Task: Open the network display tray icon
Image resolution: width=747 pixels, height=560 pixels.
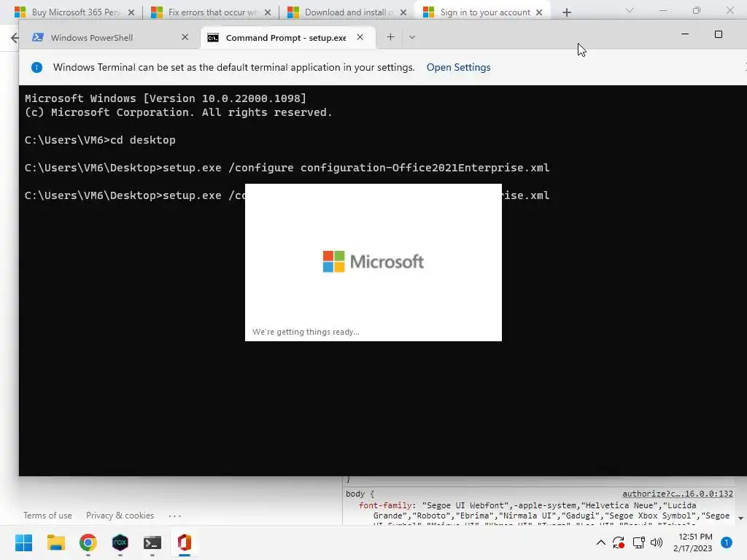Action: point(638,542)
